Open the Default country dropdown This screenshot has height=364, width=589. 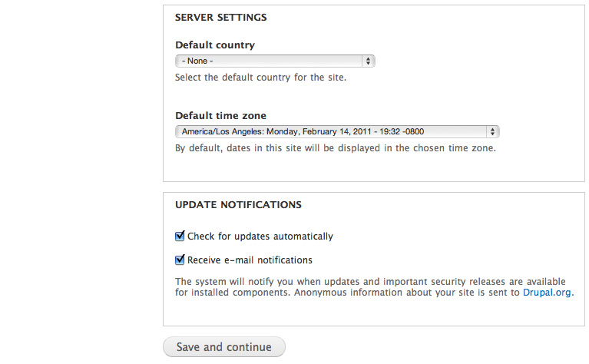(274, 61)
